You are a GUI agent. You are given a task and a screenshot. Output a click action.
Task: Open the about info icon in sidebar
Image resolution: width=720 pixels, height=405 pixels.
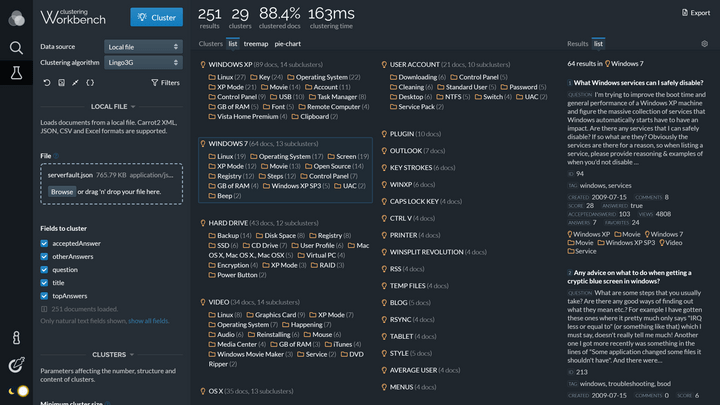(16, 338)
